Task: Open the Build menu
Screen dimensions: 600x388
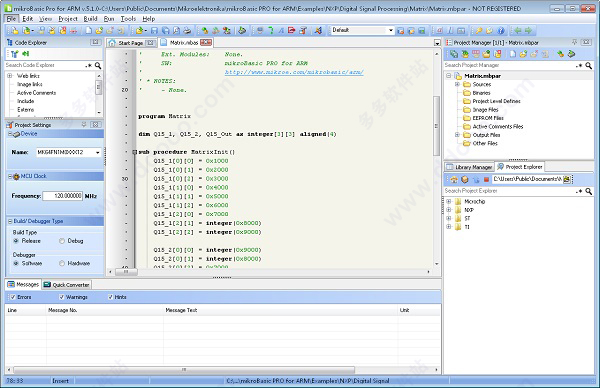Action: [x=90, y=18]
